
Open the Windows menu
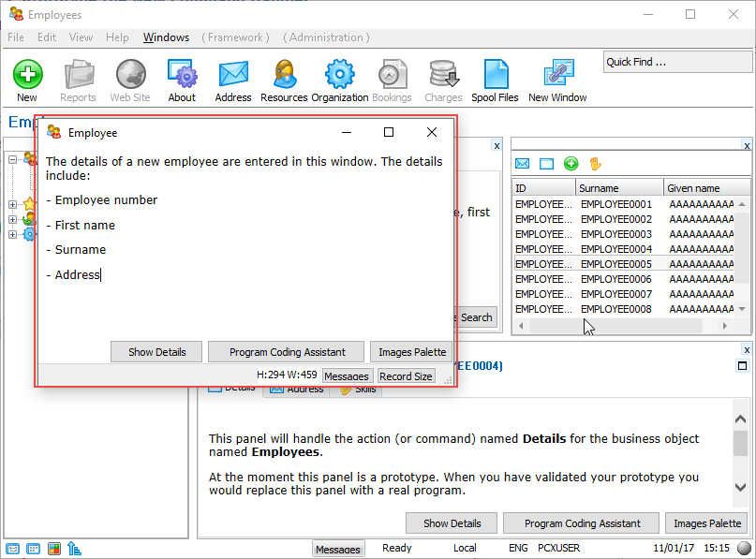167,37
